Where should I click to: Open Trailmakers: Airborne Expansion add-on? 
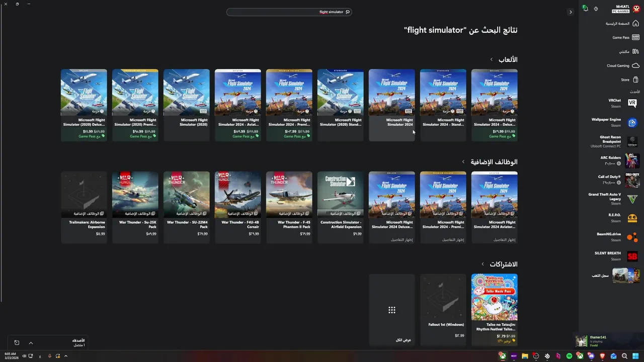coord(84,207)
